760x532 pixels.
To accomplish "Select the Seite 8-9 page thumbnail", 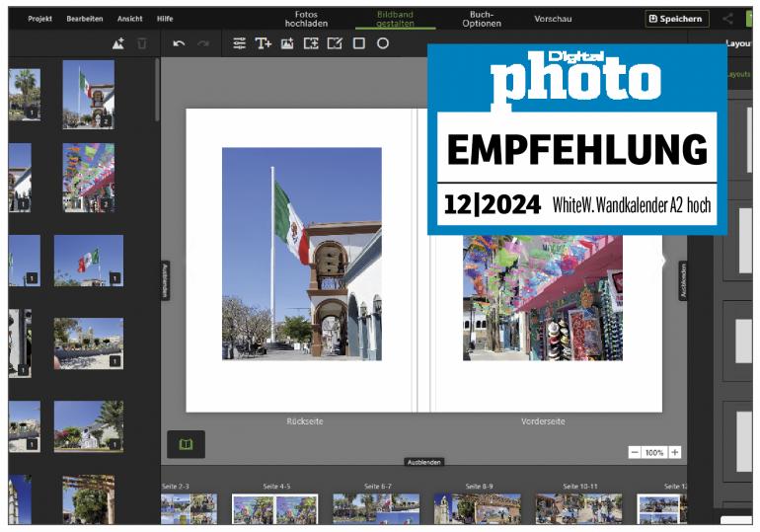I will point(478,508).
